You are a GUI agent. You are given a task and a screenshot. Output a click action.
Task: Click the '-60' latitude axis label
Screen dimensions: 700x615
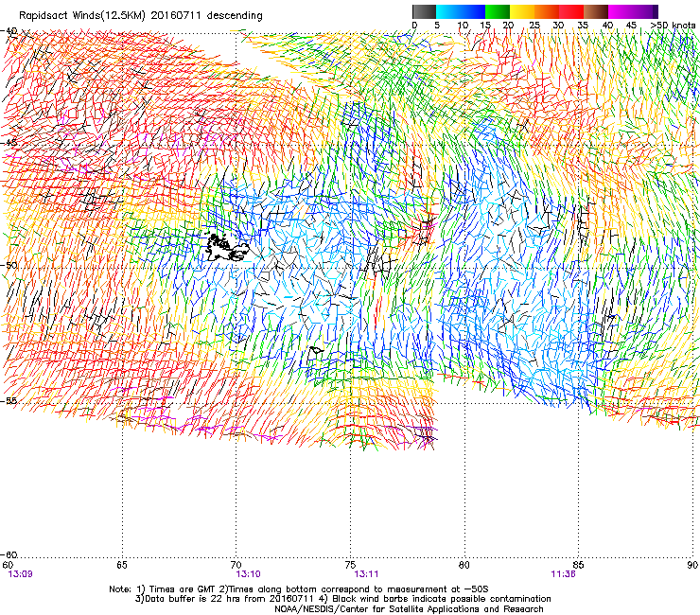[x=9, y=554]
